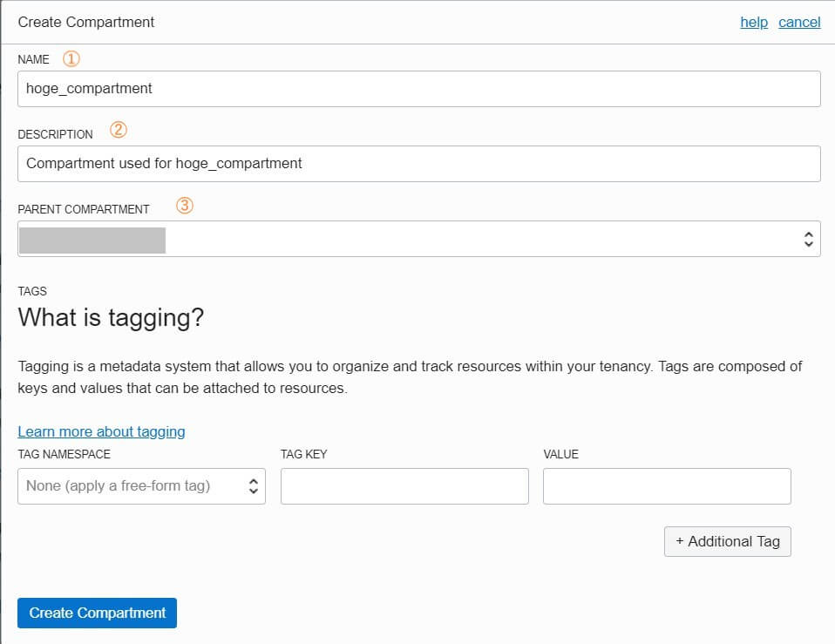Screen dimensions: 835x644
Task: Open the Parent Compartment dropdown
Action: click(419, 239)
